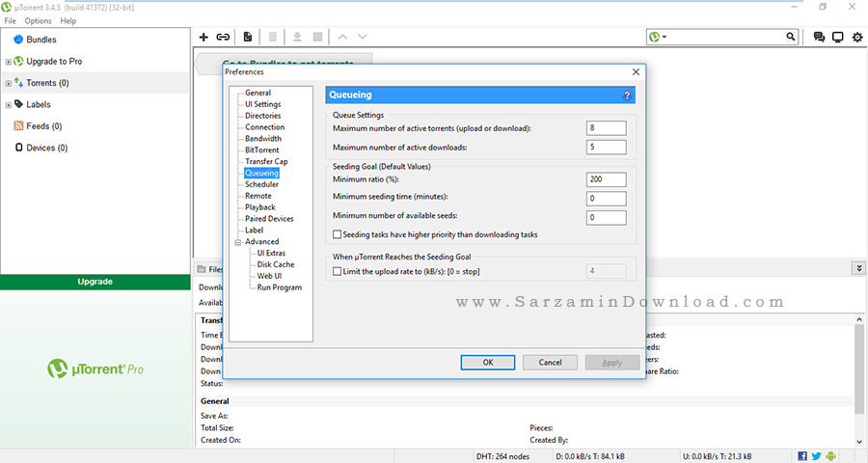Click the help question mark in Queueing header
Image resolution: width=868 pixels, height=463 pixels.
click(x=627, y=95)
